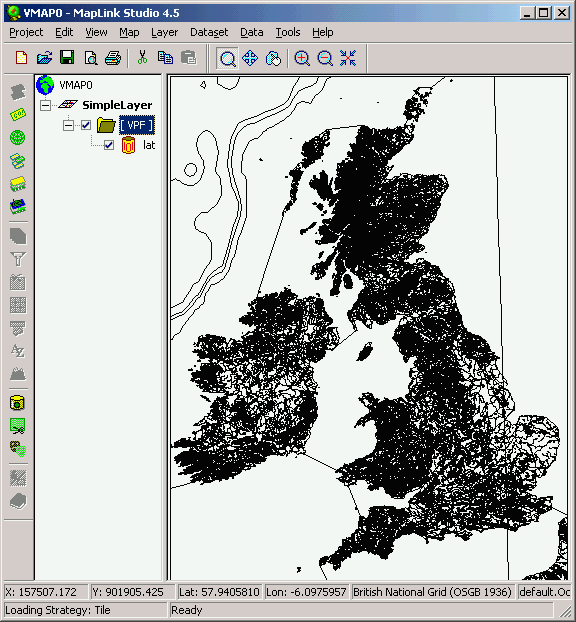Open the Edit menu

pyautogui.click(x=64, y=32)
